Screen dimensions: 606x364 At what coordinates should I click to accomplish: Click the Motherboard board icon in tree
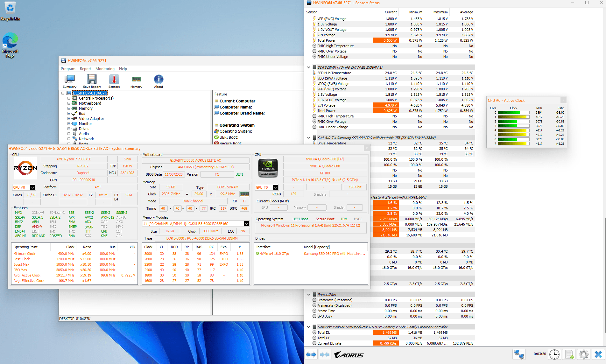tap(75, 103)
